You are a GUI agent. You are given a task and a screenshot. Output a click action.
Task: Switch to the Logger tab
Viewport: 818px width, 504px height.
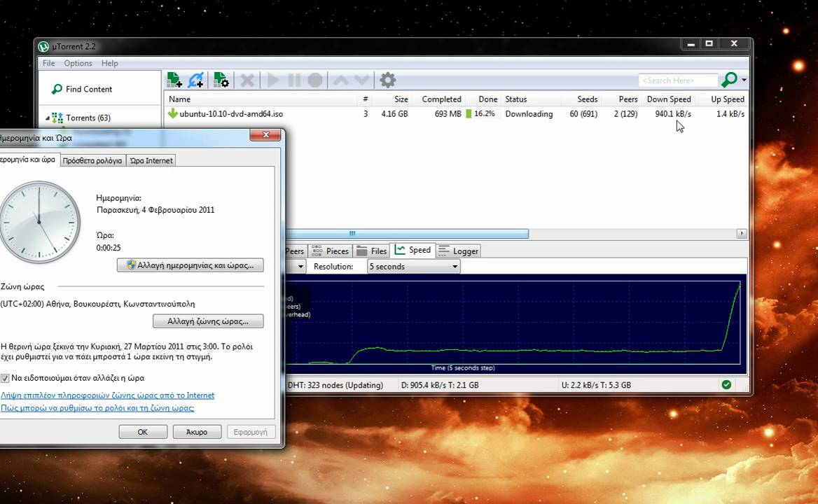[459, 251]
